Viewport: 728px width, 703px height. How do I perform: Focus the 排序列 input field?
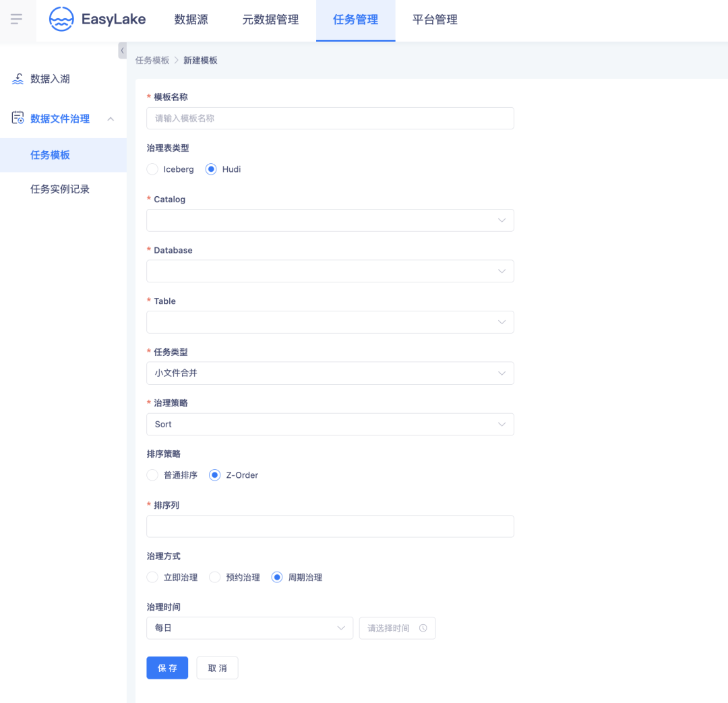(x=330, y=526)
